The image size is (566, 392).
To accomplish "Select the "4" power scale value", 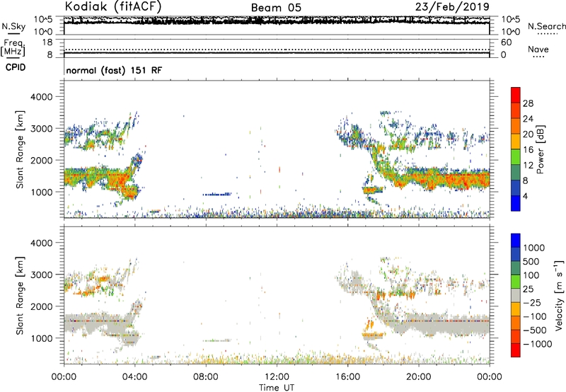I will tap(526, 196).
